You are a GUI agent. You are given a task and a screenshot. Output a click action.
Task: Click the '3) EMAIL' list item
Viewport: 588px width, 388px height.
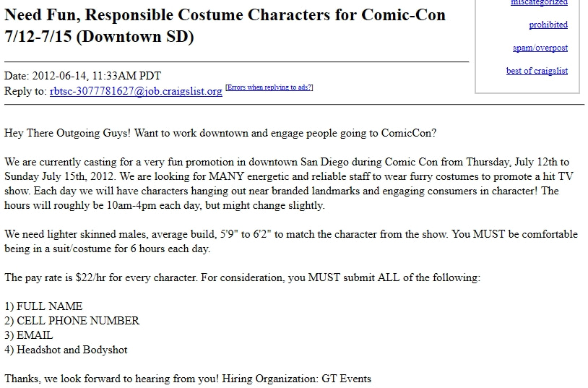point(29,335)
